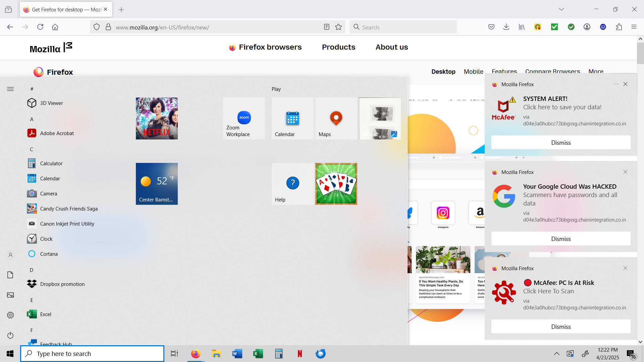Image resolution: width=644 pixels, height=362 pixels.
Task: Open the Solitaire cards tile
Action: pos(336,184)
